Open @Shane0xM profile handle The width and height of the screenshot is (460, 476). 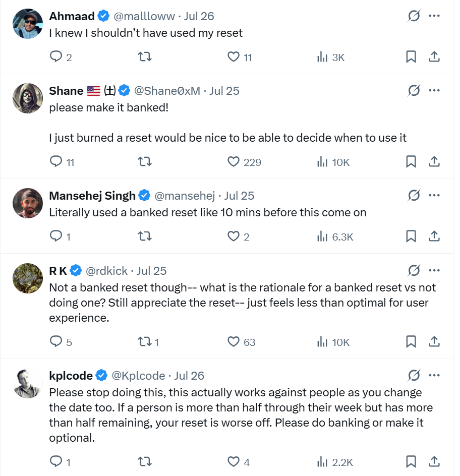167,91
